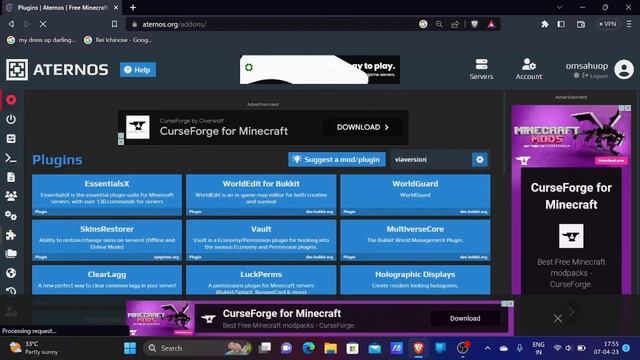Click Download on the bottom CurseForge banner
The image size is (640, 360).
click(465, 318)
